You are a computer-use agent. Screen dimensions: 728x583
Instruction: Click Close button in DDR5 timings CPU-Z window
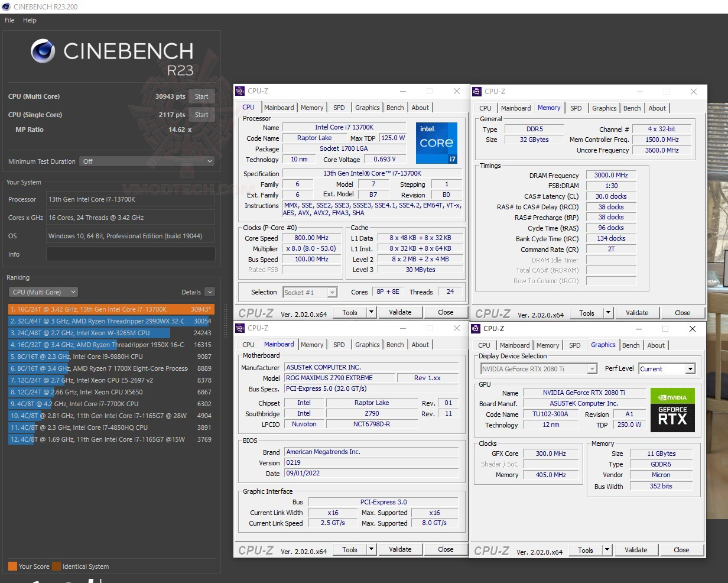[x=682, y=313]
